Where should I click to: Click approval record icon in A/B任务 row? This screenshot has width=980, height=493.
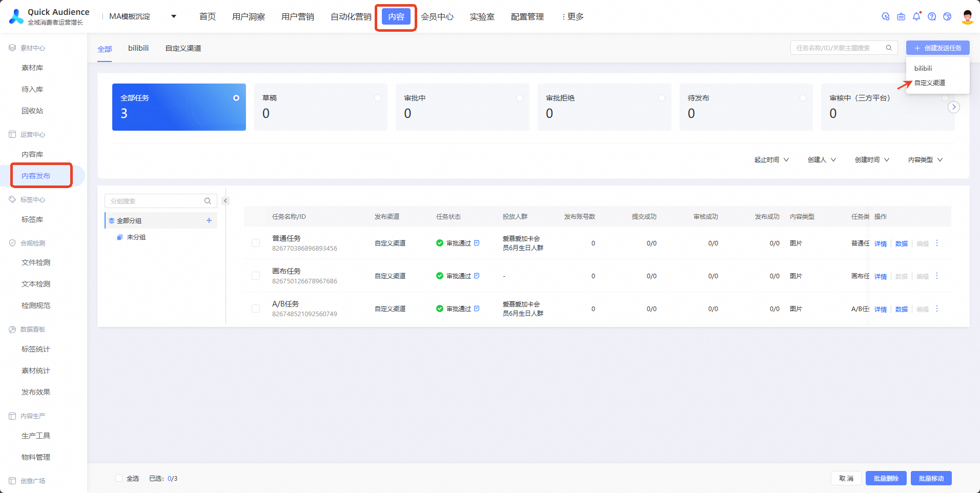477,309
